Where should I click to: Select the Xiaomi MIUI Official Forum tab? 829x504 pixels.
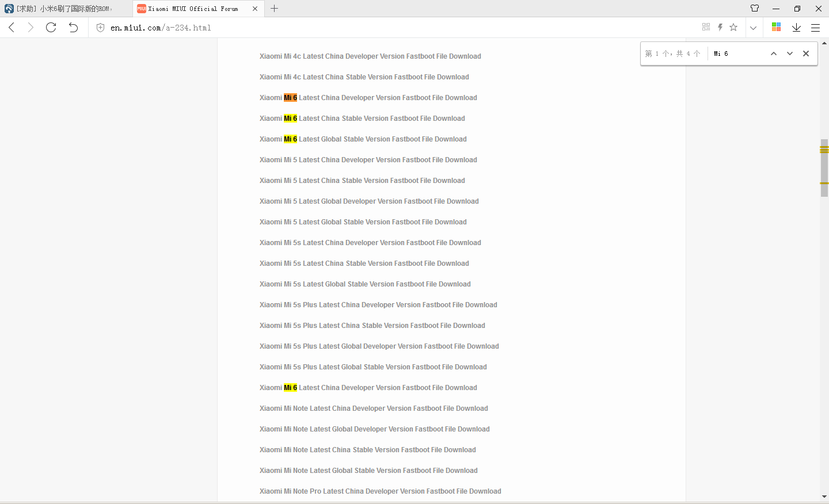point(198,9)
